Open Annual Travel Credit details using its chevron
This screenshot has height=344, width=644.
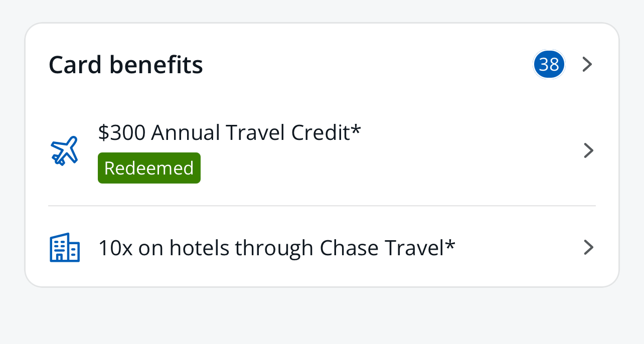(589, 150)
